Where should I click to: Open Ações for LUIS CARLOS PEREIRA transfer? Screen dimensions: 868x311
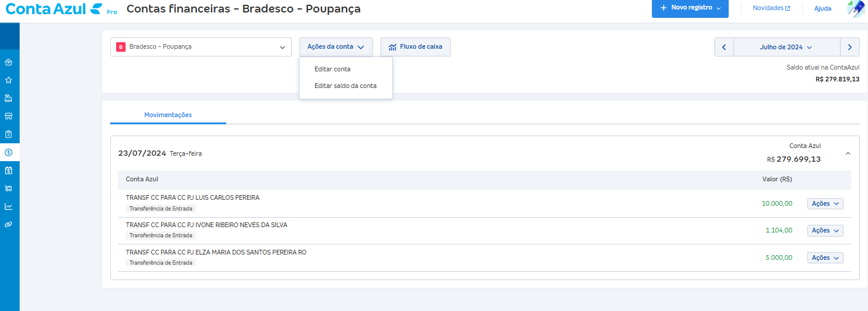pyautogui.click(x=825, y=203)
